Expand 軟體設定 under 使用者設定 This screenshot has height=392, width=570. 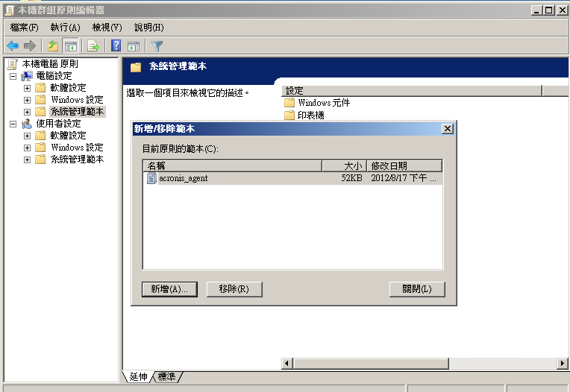pyautogui.click(x=27, y=136)
